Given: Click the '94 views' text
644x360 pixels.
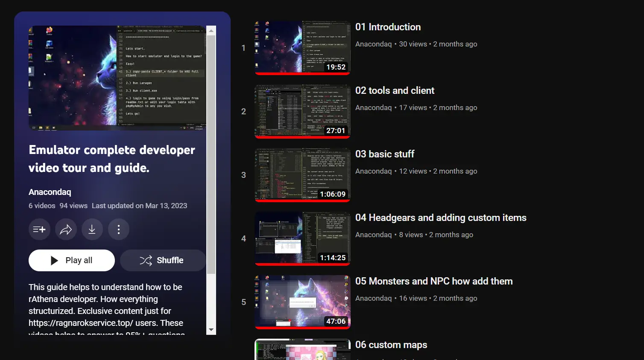Looking at the screenshot, I should (73, 206).
